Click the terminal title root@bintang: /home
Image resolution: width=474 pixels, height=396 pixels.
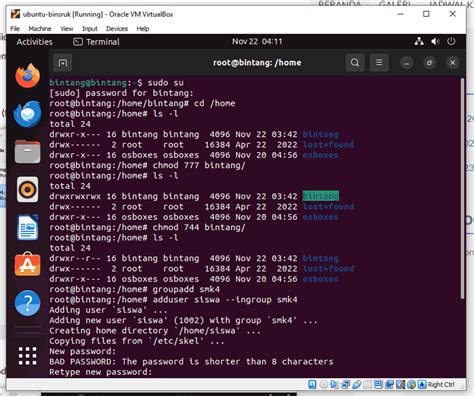click(x=257, y=62)
